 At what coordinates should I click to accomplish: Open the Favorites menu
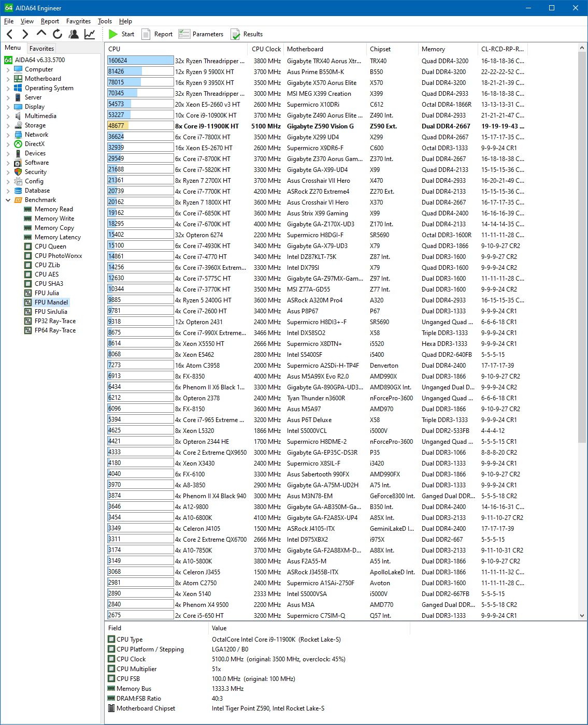78,21
